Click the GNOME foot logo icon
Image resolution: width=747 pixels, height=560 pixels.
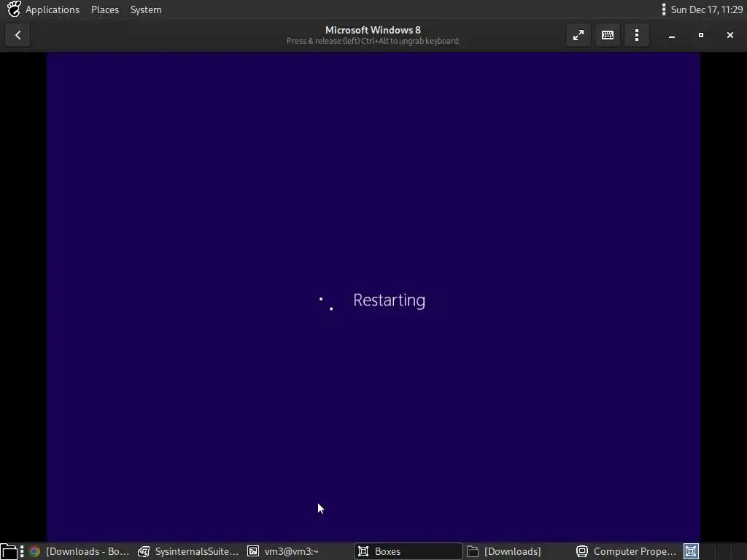tap(14, 9)
